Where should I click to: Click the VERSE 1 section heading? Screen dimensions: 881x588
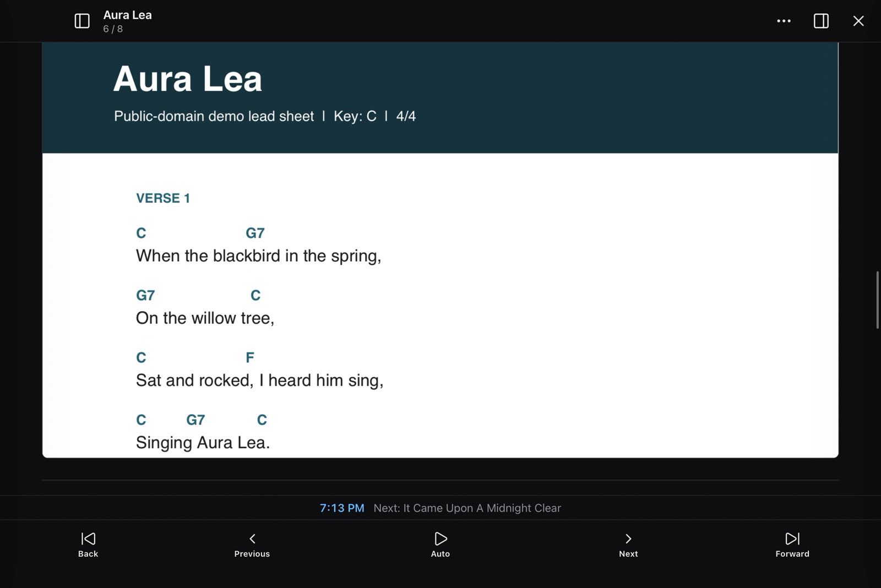(163, 198)
